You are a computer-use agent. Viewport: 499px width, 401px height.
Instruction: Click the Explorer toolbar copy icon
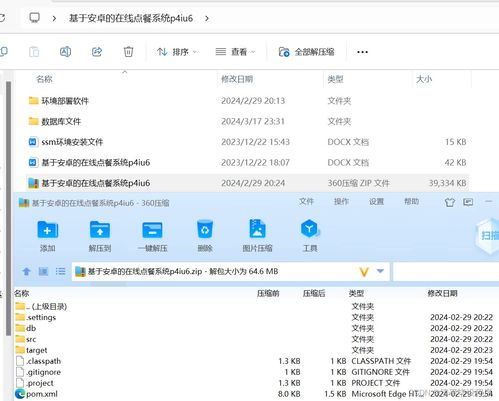tap(3, 51)
